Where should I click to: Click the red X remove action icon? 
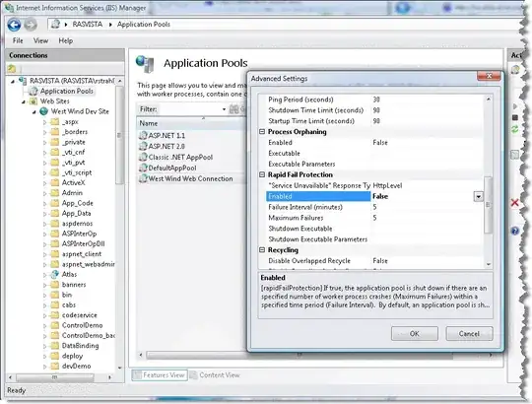click(x=514, y=203)
